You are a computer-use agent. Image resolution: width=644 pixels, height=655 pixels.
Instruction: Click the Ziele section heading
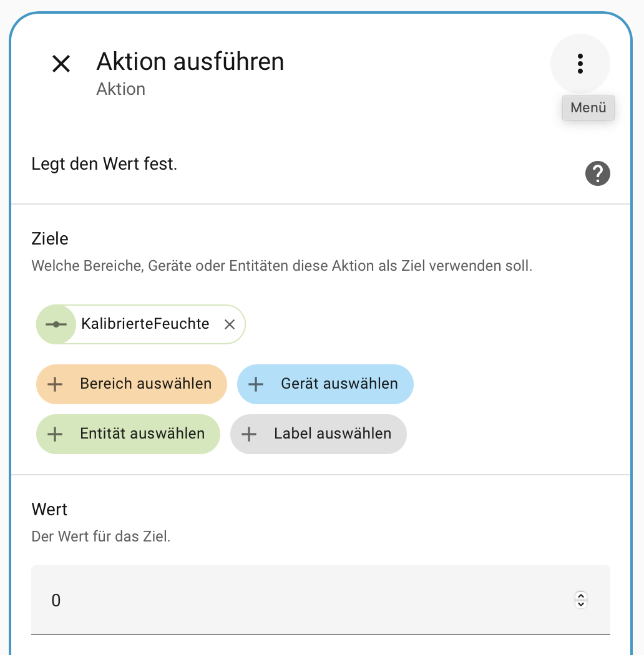coord(50,238)
